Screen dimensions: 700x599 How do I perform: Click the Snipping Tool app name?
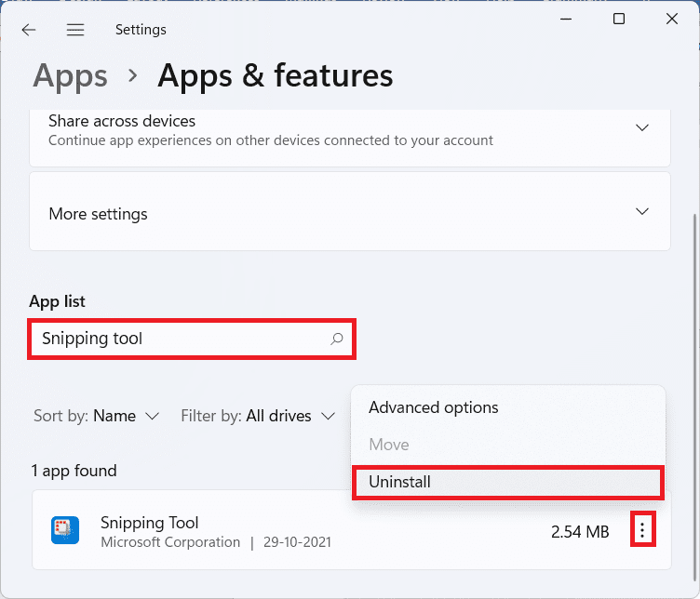149,523
